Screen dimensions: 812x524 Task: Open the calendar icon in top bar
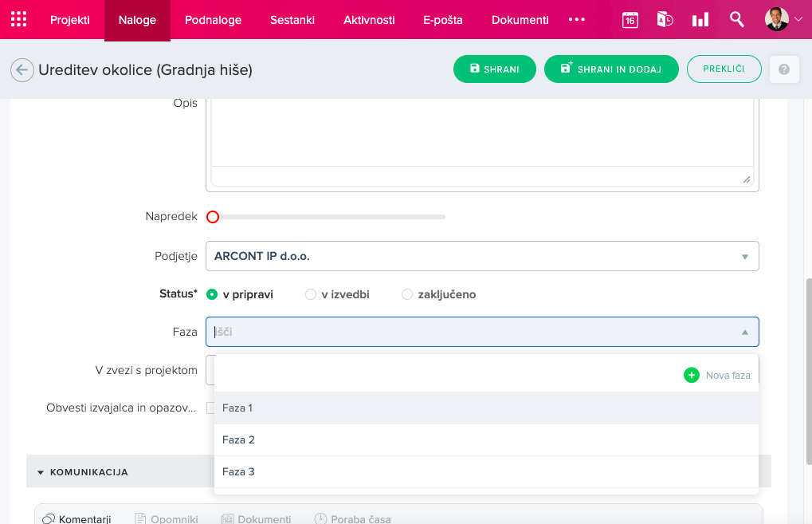pos(630,20)
